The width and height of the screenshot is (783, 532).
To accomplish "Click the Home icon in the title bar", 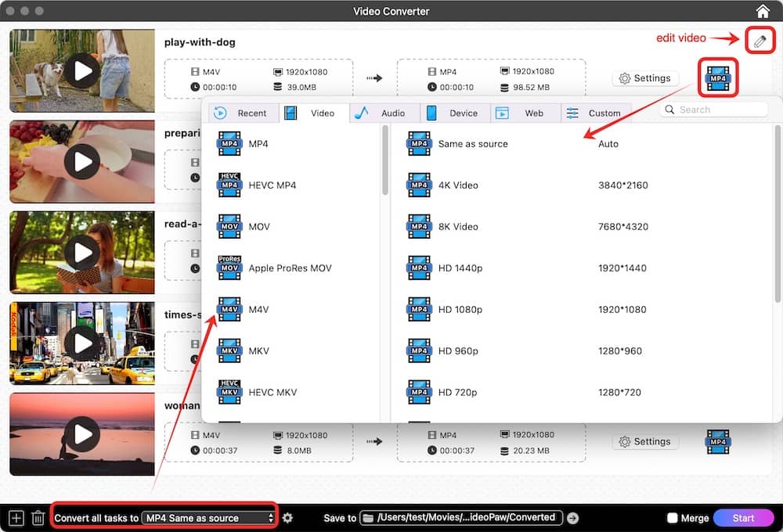I will coord(763,11).
